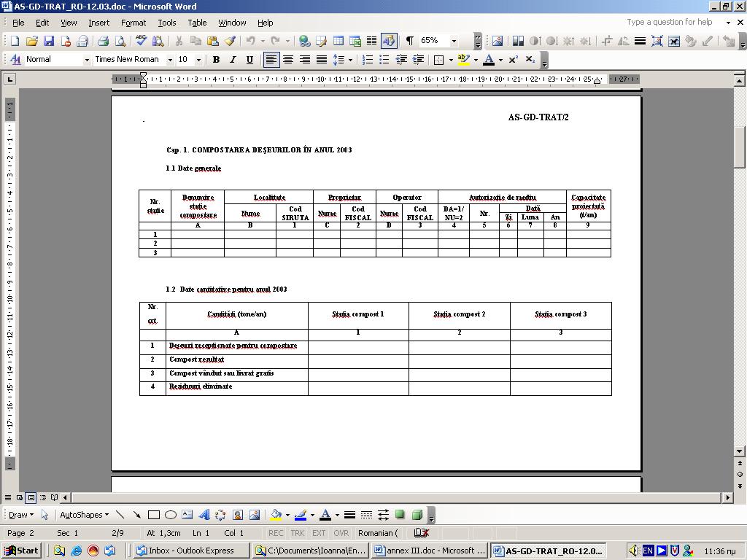Image resolution: width=747 pixels, height=560 pixels.
Task: Insert Excel worksheet icon
Action: [355, 41]
